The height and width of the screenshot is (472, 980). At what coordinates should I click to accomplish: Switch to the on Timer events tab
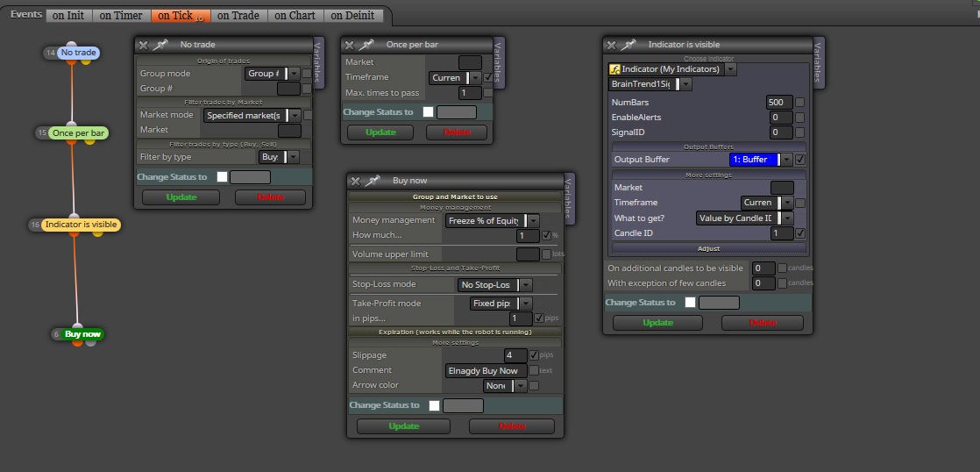coord(121,16)
